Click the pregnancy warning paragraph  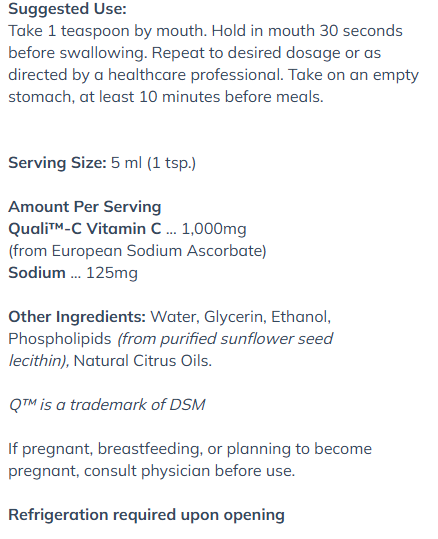tap(190, 460)
